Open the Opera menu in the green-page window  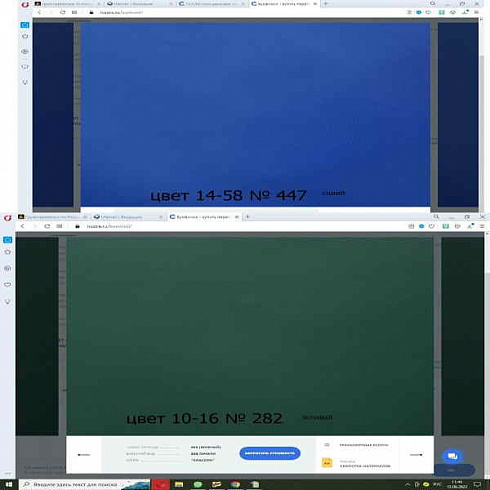pos(7,218)
